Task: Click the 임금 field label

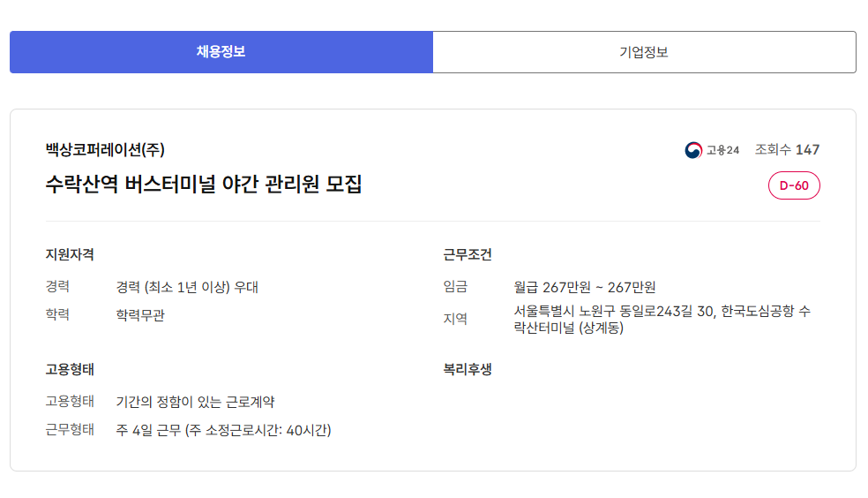Action: point(455,287)
